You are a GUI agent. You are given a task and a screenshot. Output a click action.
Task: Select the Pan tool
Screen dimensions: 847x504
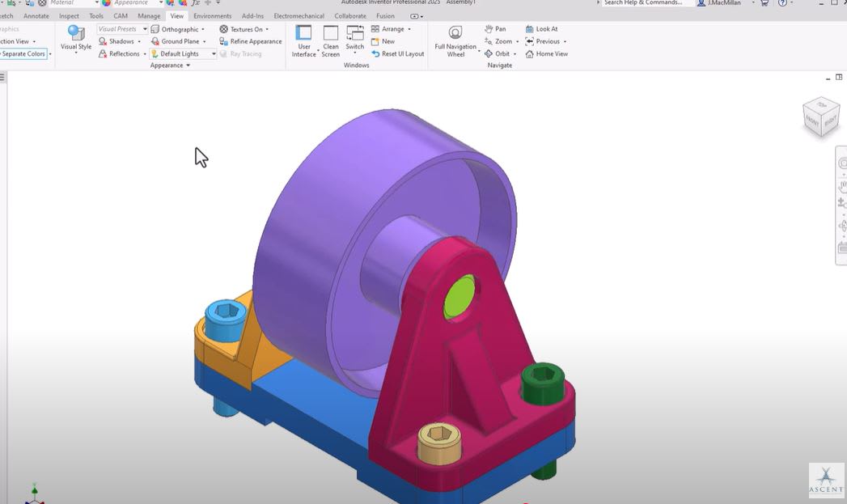(x=495, y=29)
